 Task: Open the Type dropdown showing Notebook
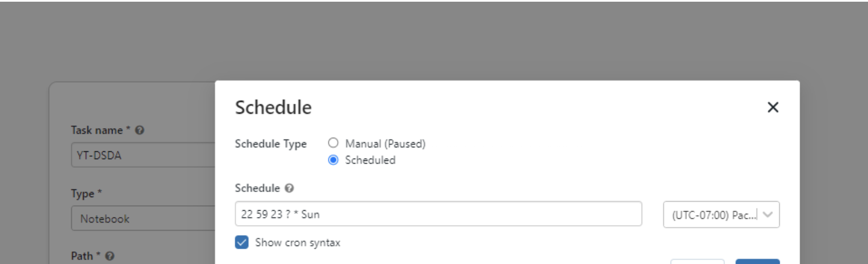pos(143,219)
